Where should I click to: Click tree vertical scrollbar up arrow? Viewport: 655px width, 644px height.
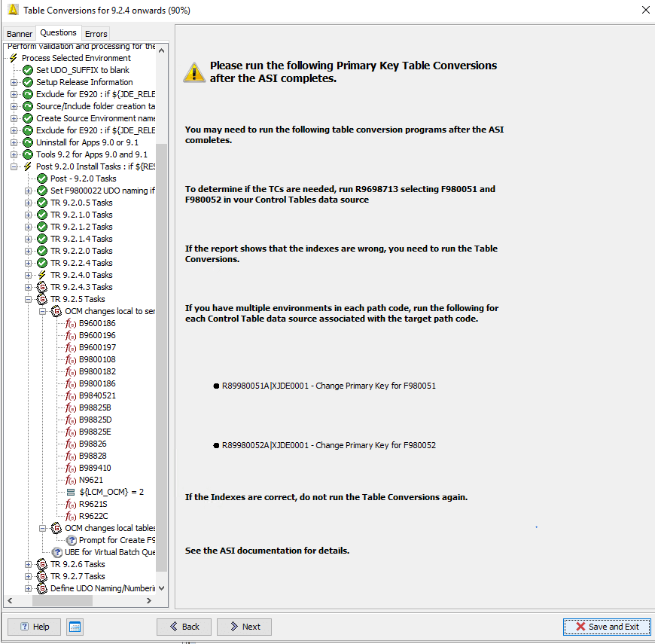[162, 50]
